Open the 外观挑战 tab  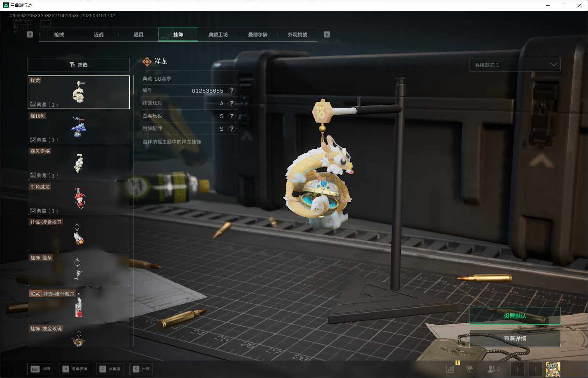pyautogui.click(x=297, y=35)
